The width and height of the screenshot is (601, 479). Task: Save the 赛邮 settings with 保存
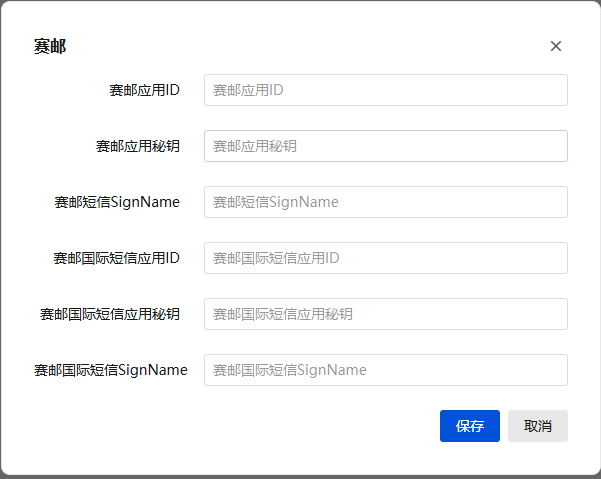[470, 426]
